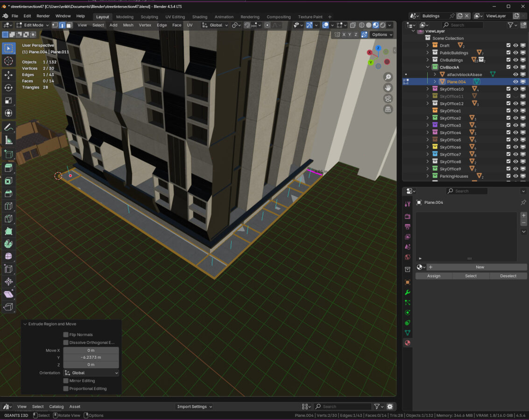
Task: Enable the Flip Normals checkbox
Action: tap(66, 335)
